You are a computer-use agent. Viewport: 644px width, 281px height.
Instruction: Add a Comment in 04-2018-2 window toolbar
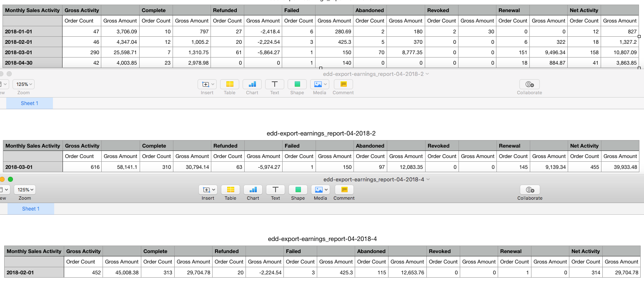point(343,84)
